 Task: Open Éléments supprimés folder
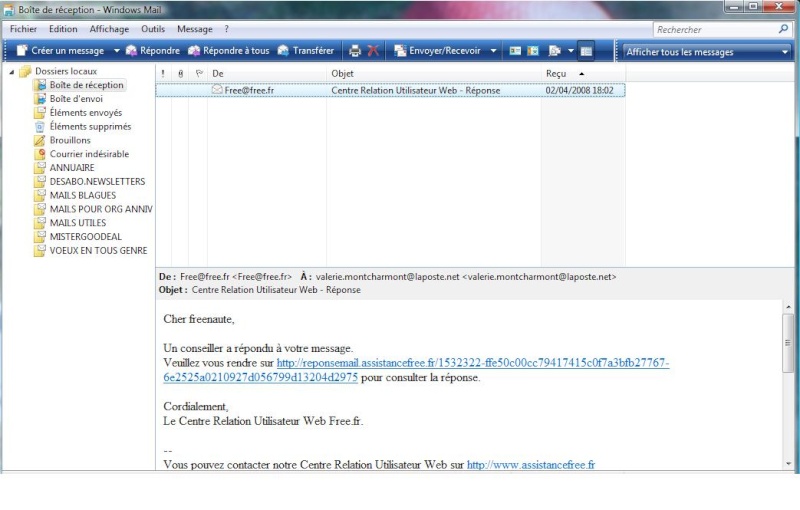point(90,126)
